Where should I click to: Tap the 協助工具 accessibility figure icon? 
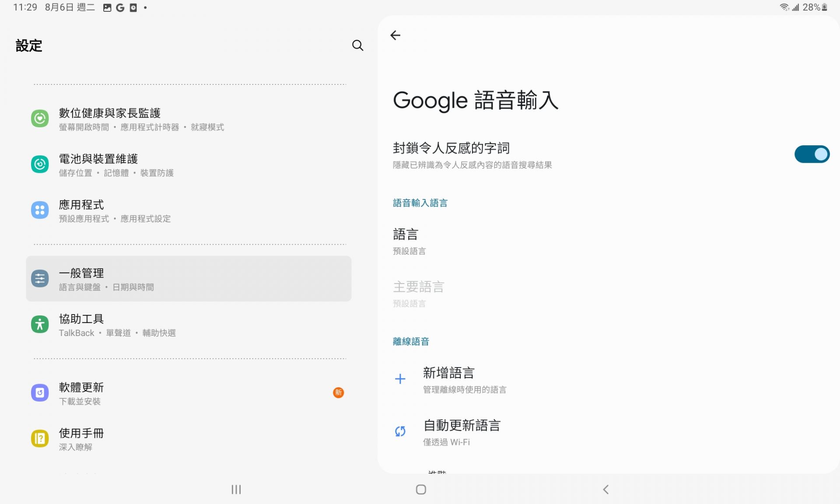tap(40, 325)
